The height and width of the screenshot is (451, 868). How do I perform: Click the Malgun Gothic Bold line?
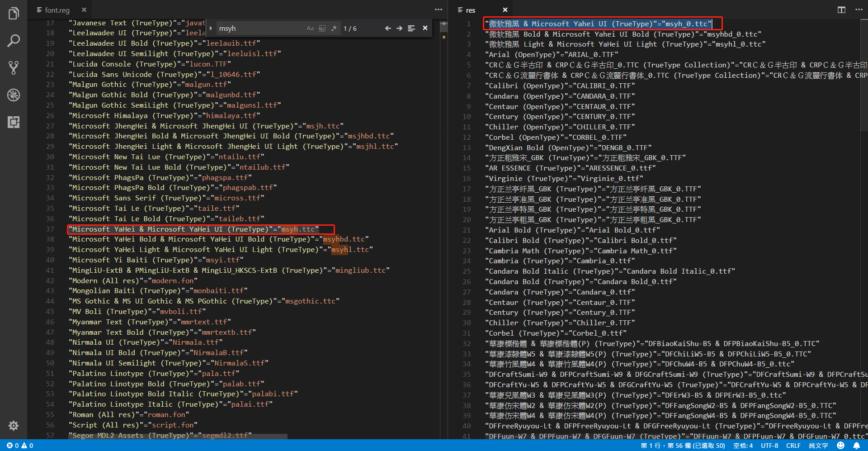tap(165, 95)
